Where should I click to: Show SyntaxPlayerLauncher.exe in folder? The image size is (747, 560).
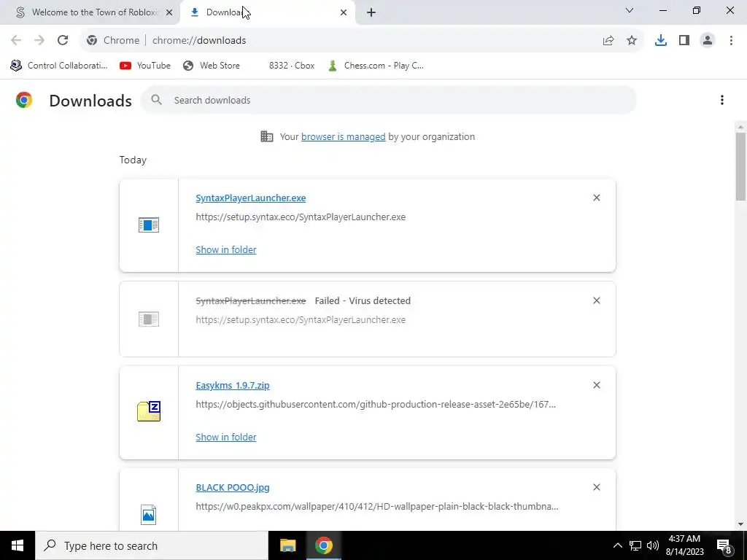click(226, 249)
